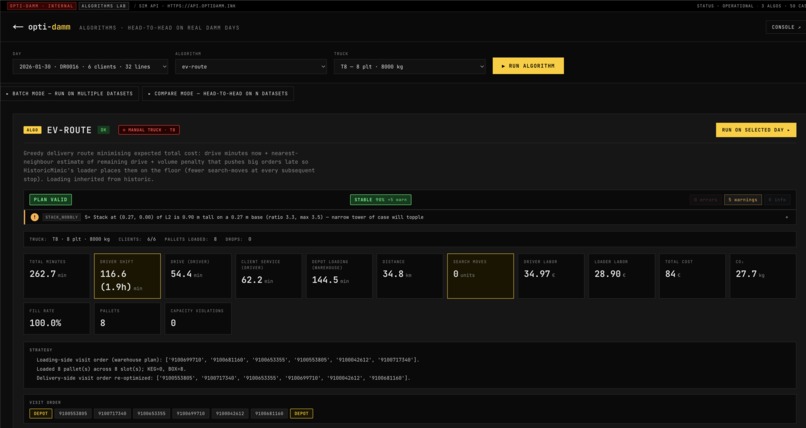806x428 pixels.
Task: Click the Drive (Driver) 54.4 min card
Action: tap(198, 275)
